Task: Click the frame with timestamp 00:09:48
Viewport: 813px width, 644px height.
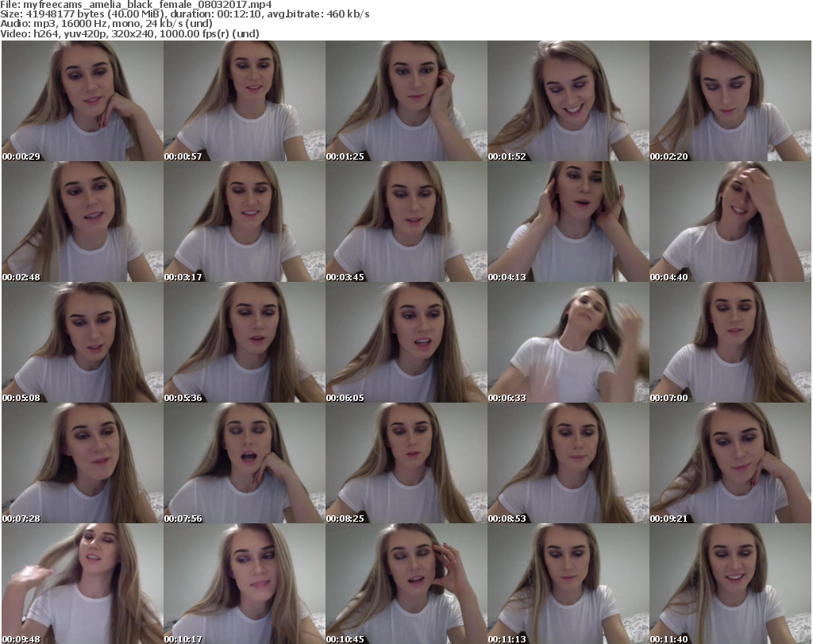Action: click(83, 584)
